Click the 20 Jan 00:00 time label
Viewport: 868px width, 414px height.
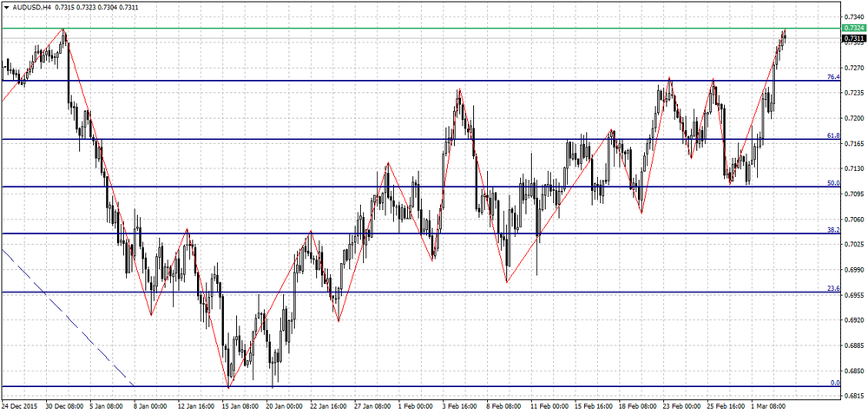coord(285,406)
